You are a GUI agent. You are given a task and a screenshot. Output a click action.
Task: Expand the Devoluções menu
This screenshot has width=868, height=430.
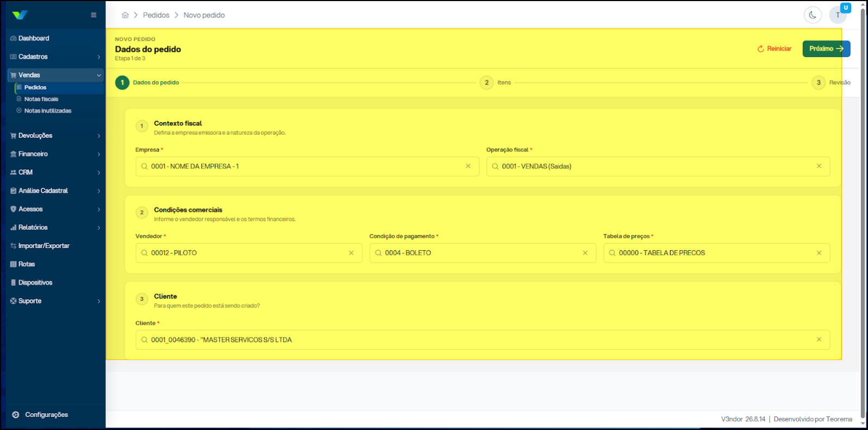pyautogui.click(x=55, y=136)
